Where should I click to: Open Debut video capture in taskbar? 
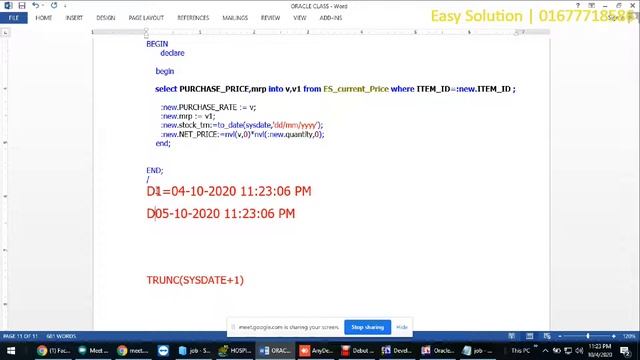tap(357, 351)
